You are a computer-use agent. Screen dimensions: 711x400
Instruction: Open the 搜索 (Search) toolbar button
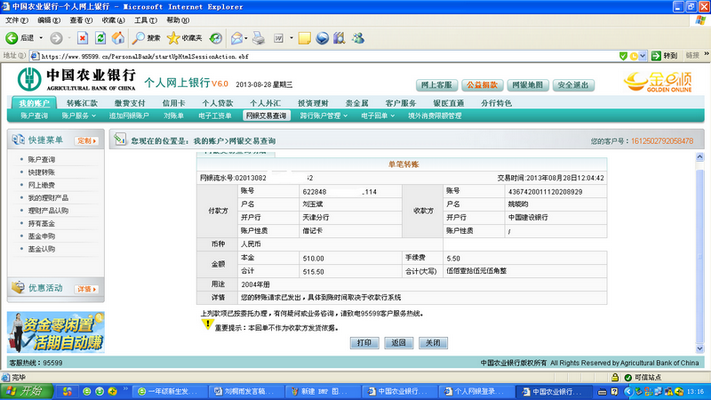(x=146, y=38)
